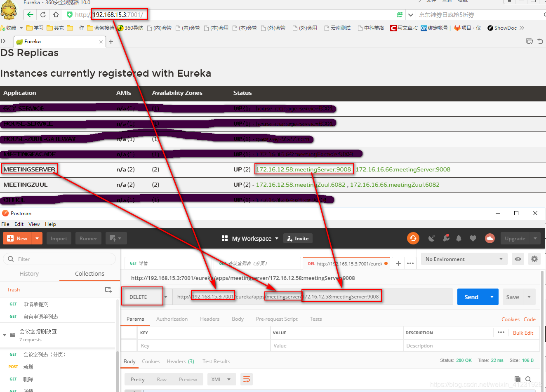
Task: Switch to the GET 详情 request tab
Action: click(168, 263)
